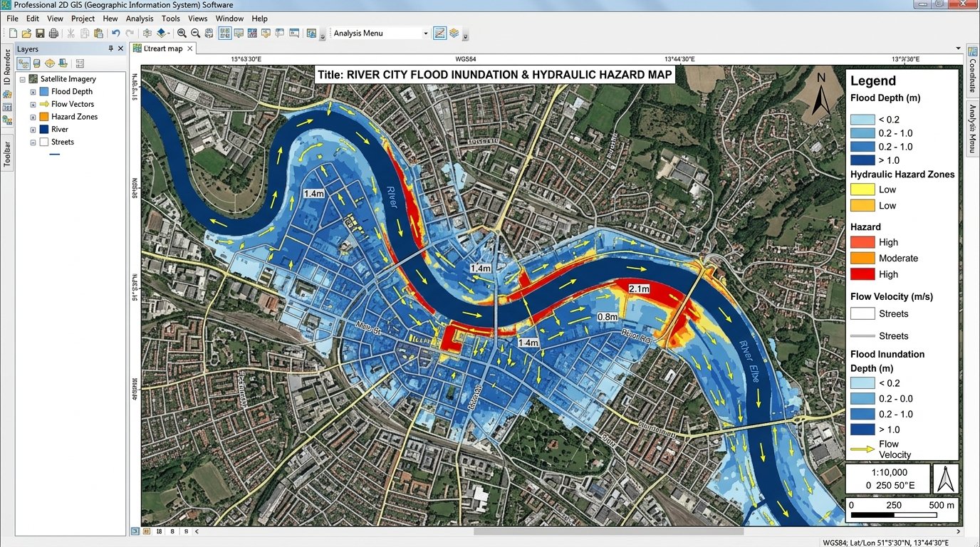
Task: Click the scroll-left arrow at map bottom
Action: [197, 531]
